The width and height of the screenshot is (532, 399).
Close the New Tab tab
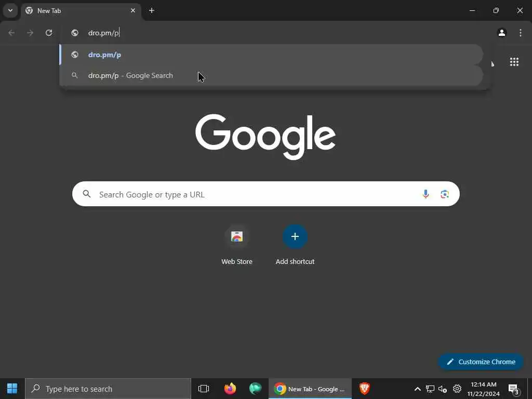[x=133, y=10]
